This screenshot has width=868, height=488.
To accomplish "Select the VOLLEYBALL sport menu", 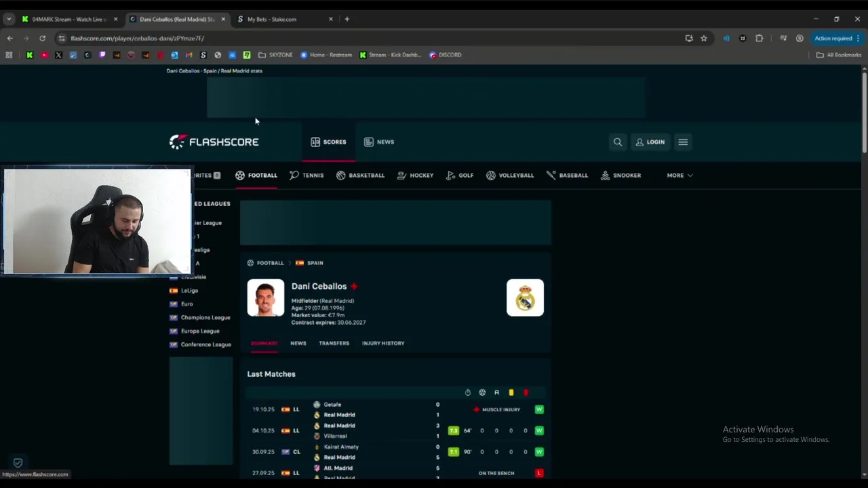I will tap(510, 175).
